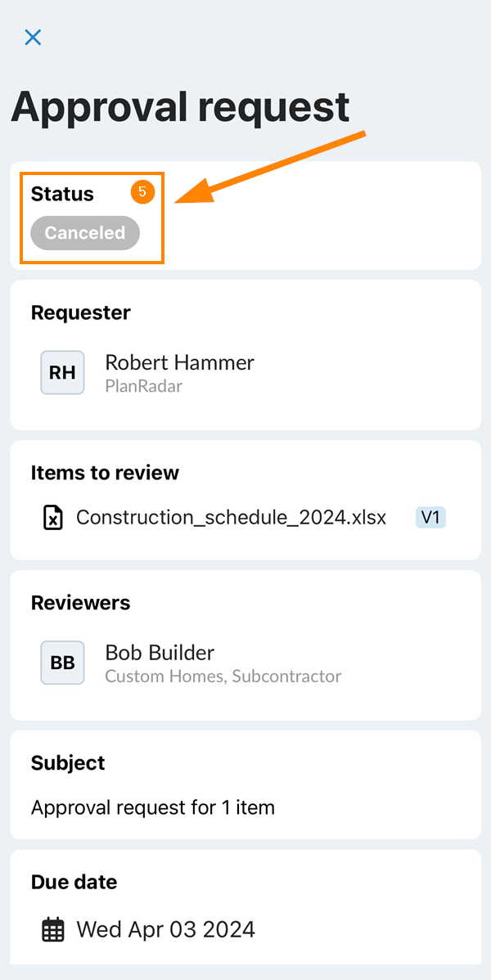Tap the V1 version badge

tap(430, 518)
